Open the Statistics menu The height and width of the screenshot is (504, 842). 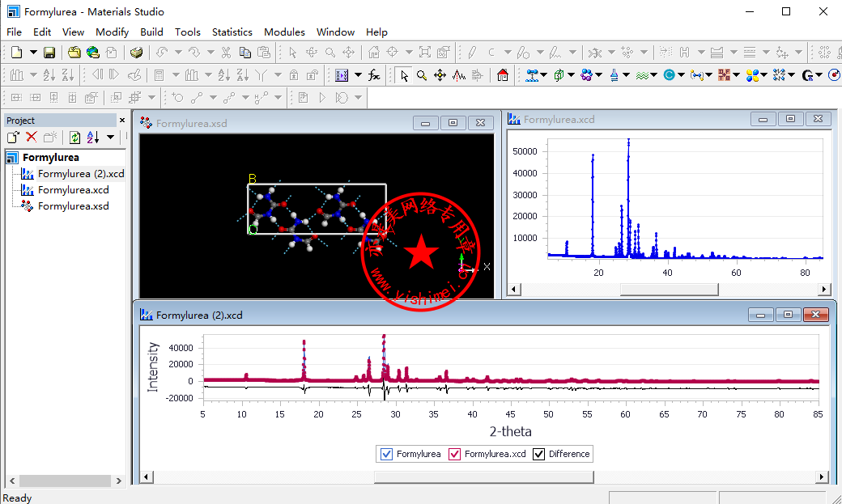point(232,32)
